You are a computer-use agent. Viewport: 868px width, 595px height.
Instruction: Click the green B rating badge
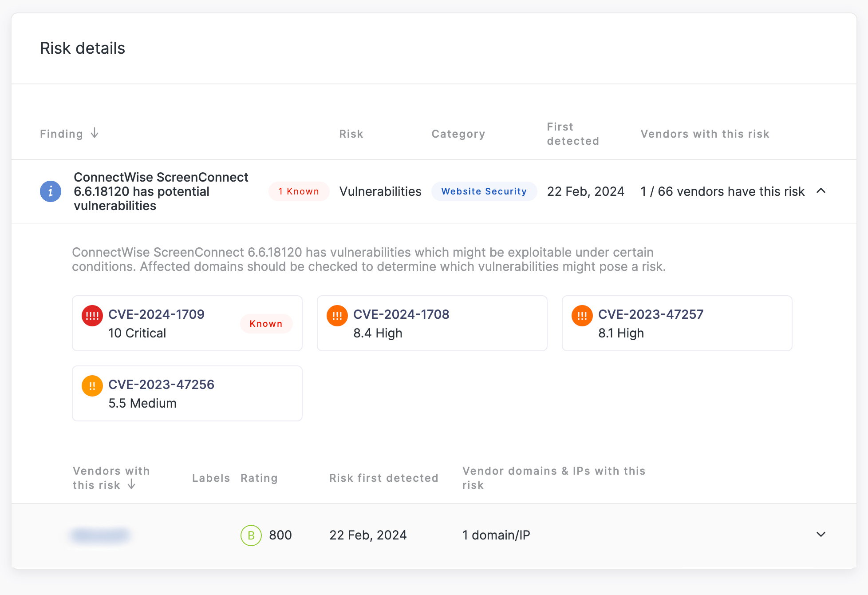pyautogui.click(x=251, y=535)
